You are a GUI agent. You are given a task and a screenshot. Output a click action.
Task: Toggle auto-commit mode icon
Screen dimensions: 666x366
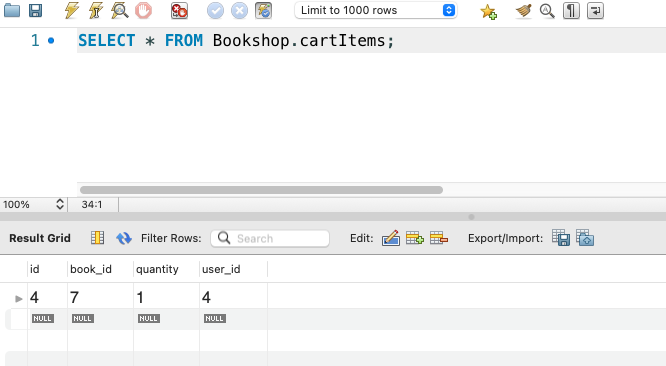[263, 11]
